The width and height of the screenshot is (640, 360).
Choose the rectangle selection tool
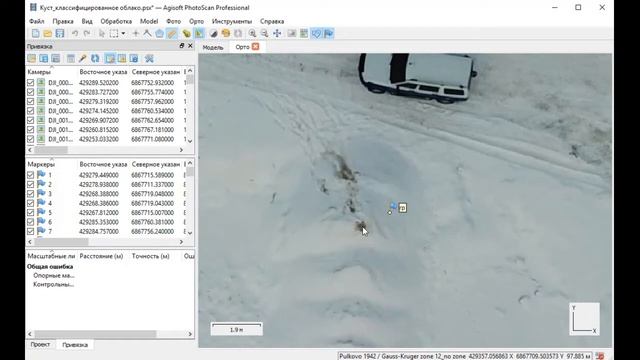(x=114, y=33)
